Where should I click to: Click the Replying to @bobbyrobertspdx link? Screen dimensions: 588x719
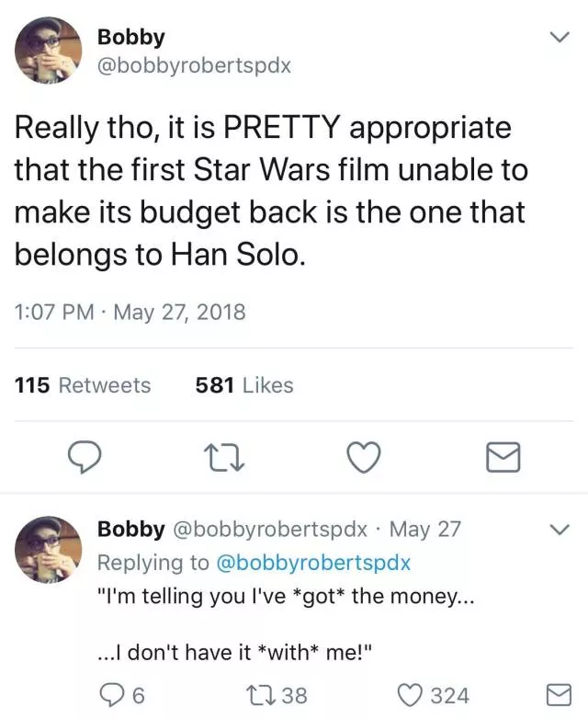click(x=311, y=562)
